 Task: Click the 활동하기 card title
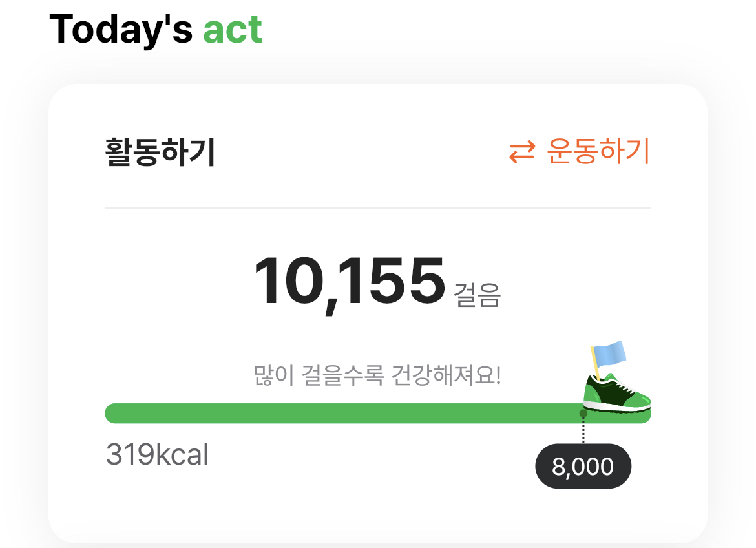[160, 153]
